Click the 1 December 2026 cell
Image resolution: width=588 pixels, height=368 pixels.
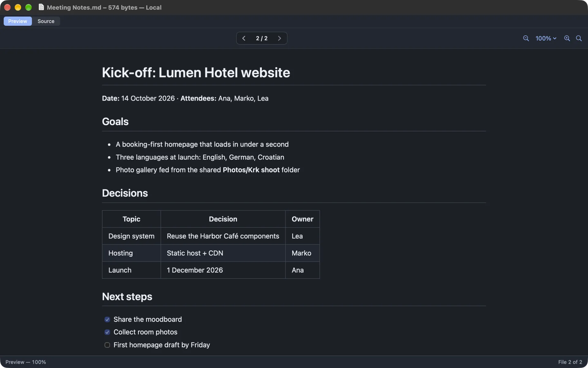(x=223, y=270)
